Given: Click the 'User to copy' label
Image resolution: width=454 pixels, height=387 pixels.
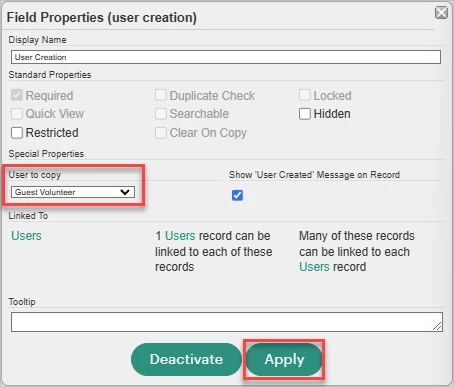Looking at the screenshot, I should pyautogui.click(x=35, y=175).
